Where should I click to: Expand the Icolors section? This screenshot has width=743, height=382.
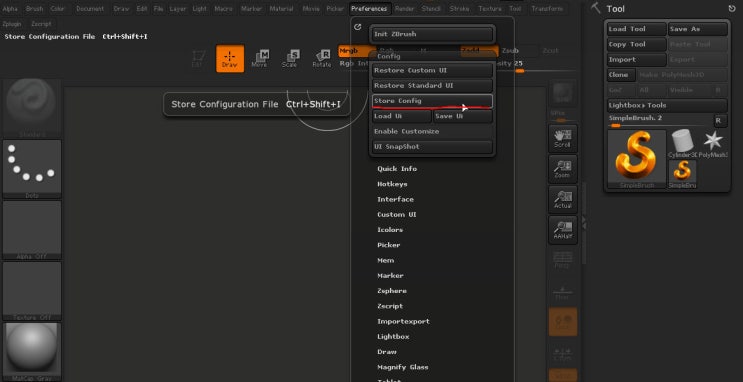point(390,230)
